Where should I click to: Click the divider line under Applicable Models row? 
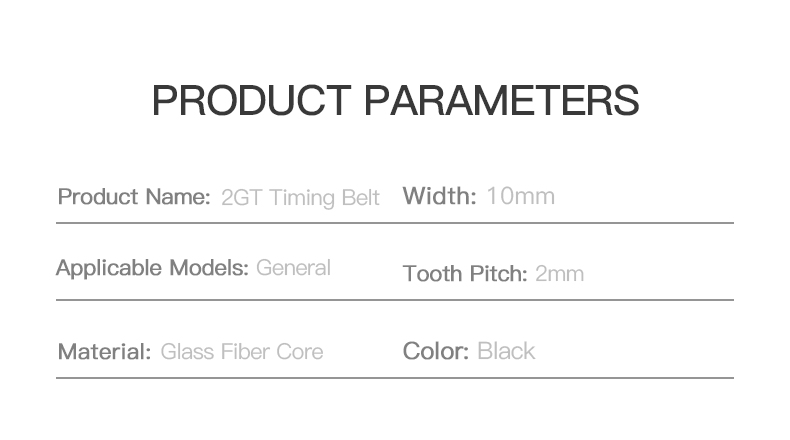tap(394, 299)
